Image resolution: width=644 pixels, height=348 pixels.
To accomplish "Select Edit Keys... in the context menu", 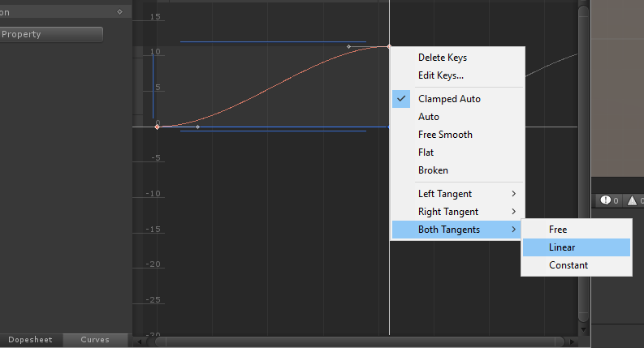I will click(x=441, y=75).
